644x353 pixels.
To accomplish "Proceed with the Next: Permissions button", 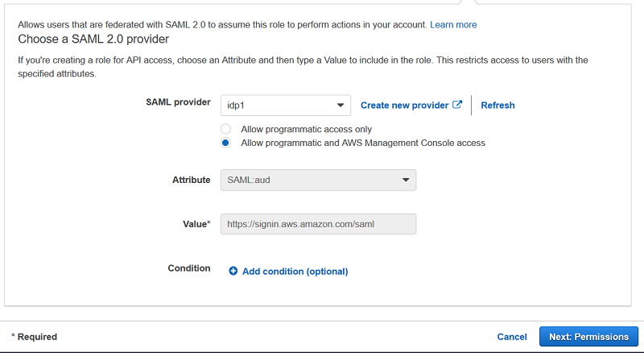I will click(x=588, y=336).
